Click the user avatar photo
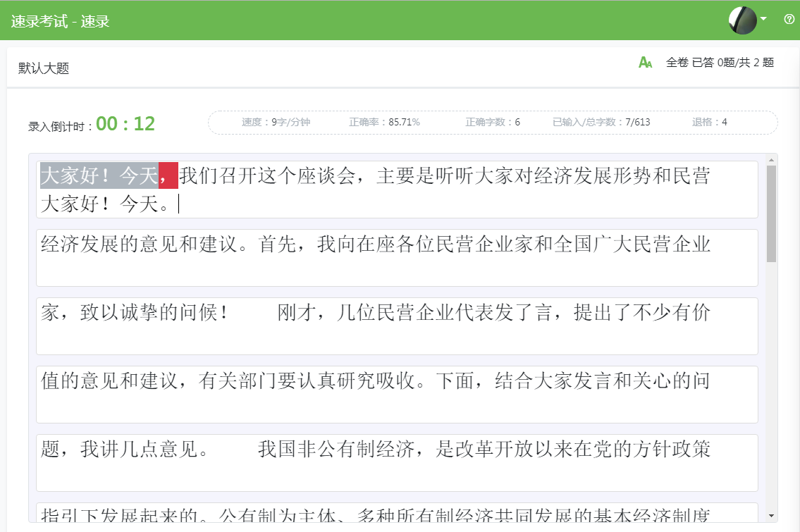This screenshot has width=800, height=532. click(743, 20)
